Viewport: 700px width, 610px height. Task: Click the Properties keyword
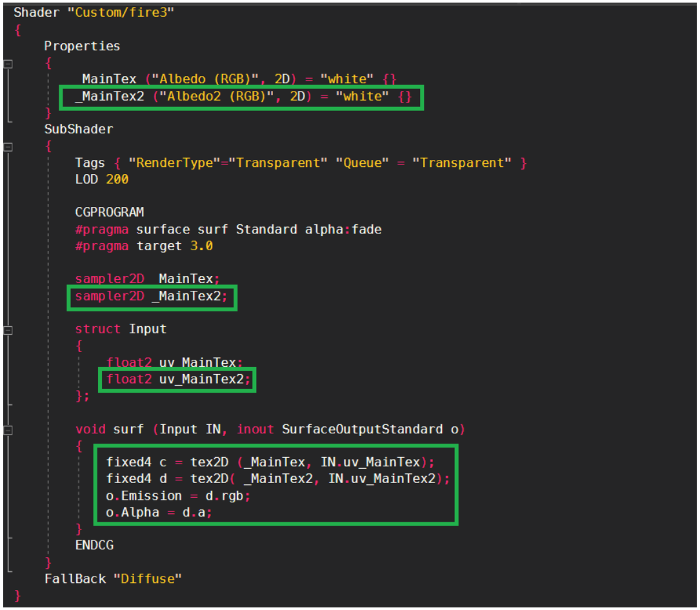point(82,46)
